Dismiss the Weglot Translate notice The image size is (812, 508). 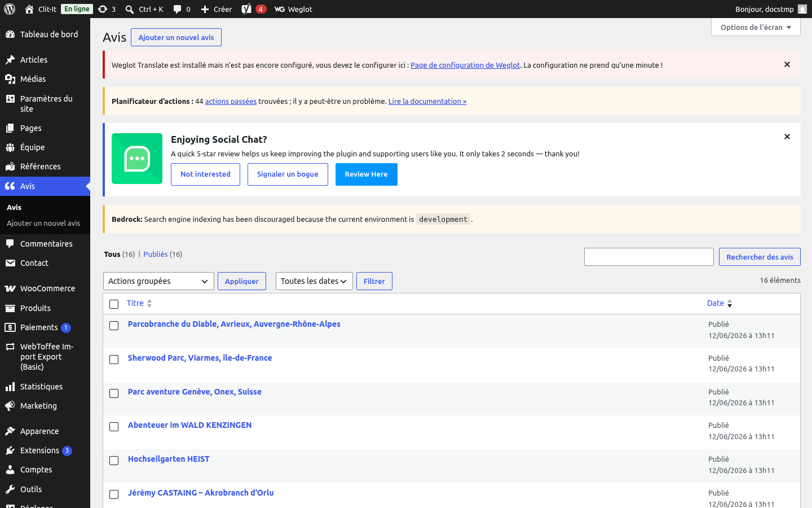(x=787, y=64)
